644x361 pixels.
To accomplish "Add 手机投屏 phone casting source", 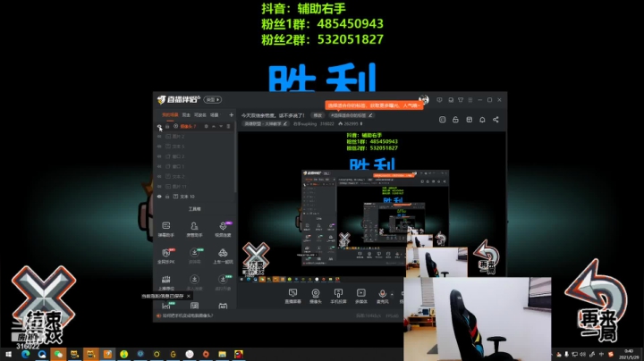I will pos(338,296).
